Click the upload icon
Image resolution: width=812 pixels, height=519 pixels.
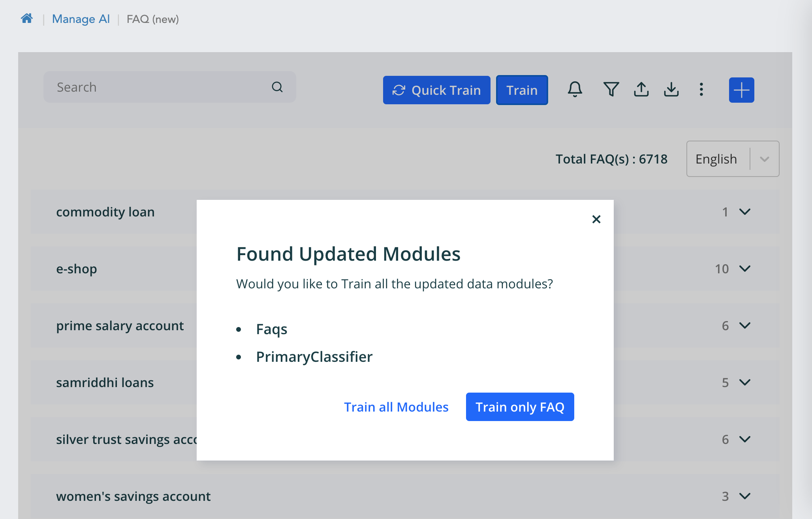(x=642, y=90)
